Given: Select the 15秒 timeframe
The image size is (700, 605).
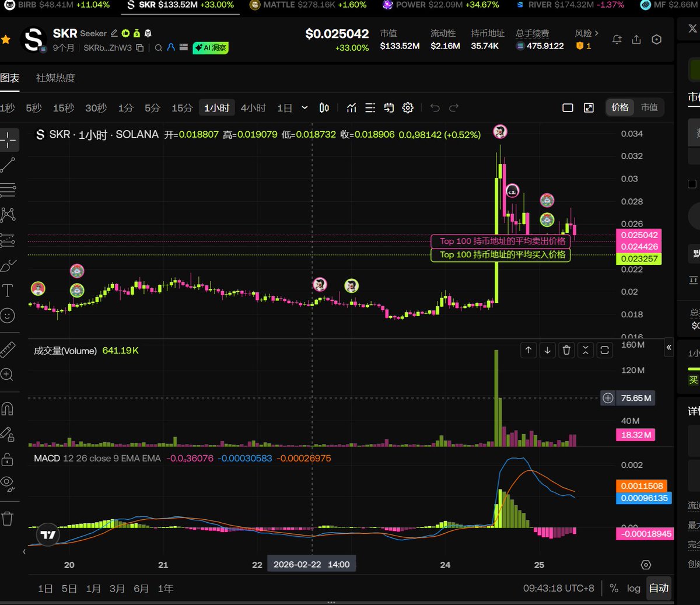Looking at the screenshot, I should [64, 108].
